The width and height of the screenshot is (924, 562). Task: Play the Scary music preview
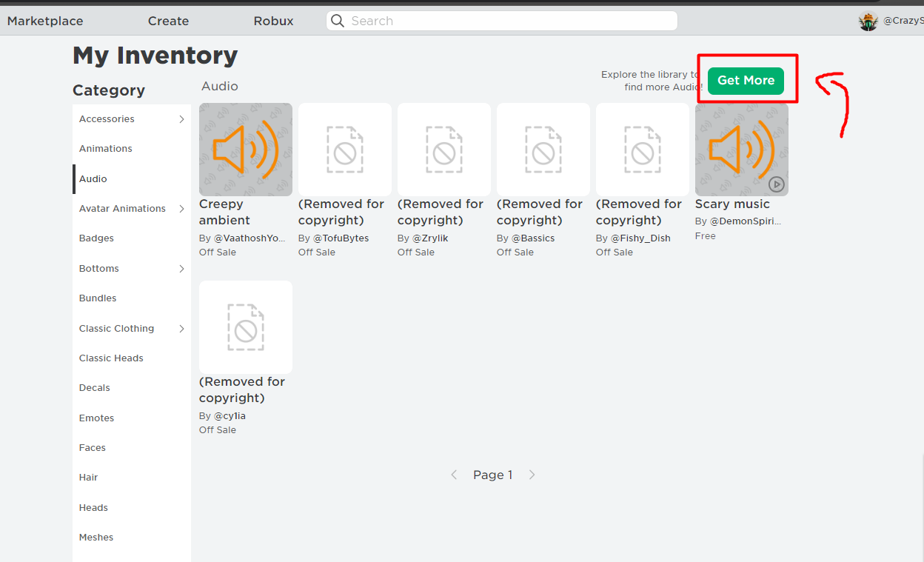click(x=776, y=184)
